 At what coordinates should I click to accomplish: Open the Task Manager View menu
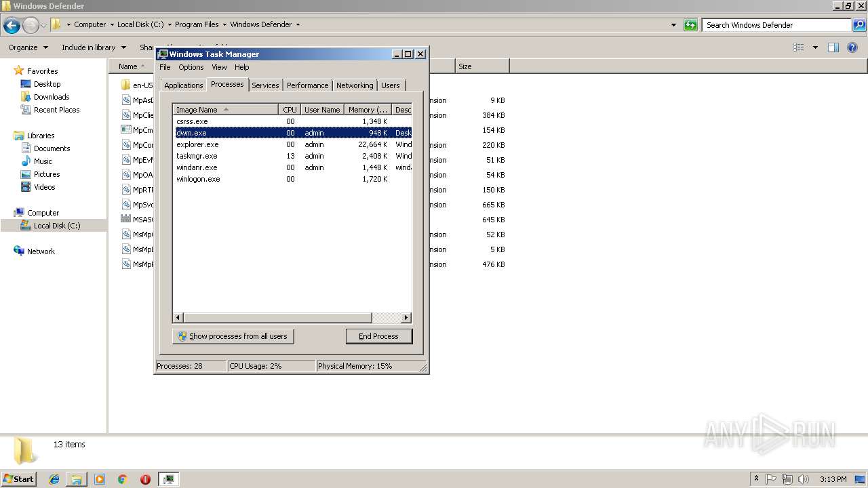219,67
